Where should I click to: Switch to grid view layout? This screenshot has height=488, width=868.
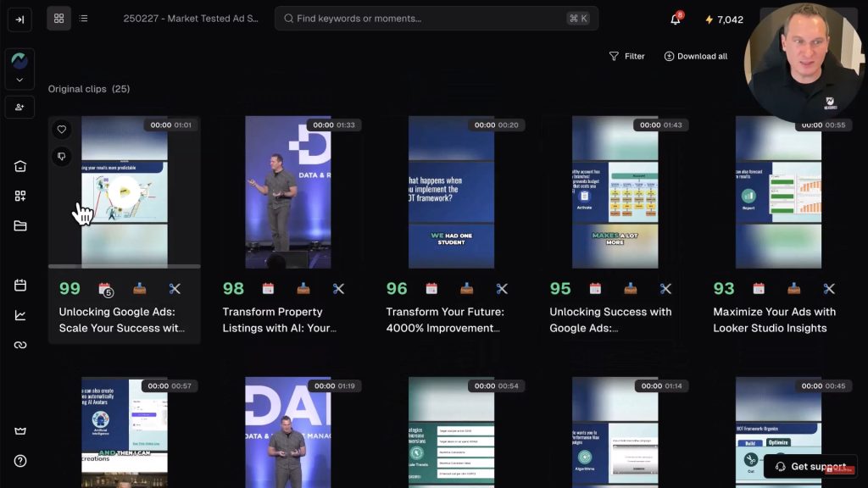tap(58, 19)
